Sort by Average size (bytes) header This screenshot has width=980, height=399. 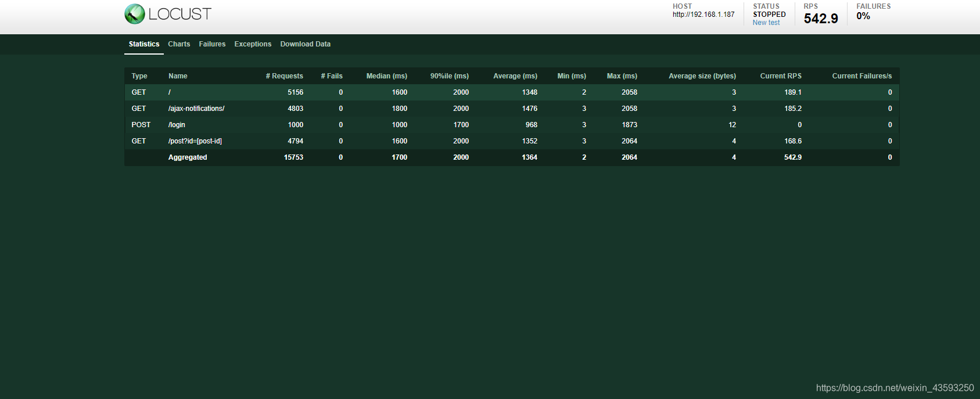[702, 76]
